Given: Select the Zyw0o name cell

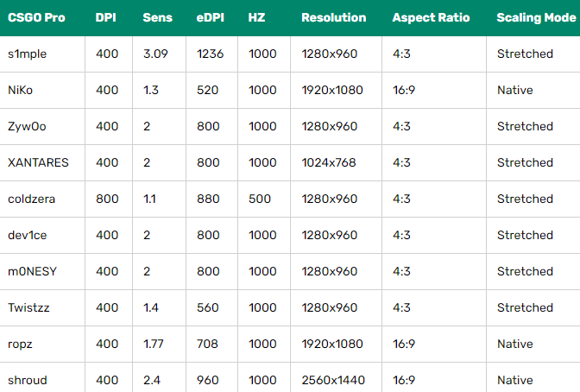Looking at the screenshot, I should click(x=27, y=126).
